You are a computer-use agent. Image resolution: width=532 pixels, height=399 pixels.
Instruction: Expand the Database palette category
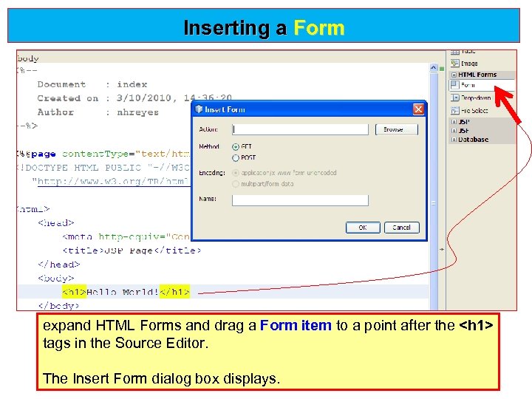click(454, 140)
